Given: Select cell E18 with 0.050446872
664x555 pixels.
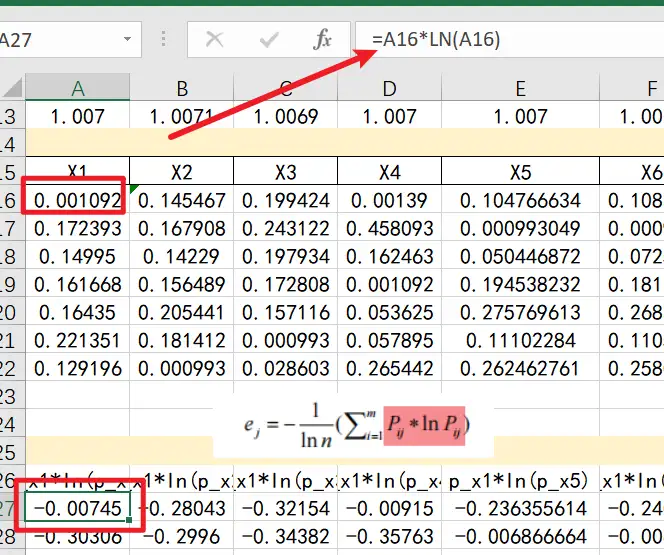Looking at the screenshot, I should [x=520, y=256].
